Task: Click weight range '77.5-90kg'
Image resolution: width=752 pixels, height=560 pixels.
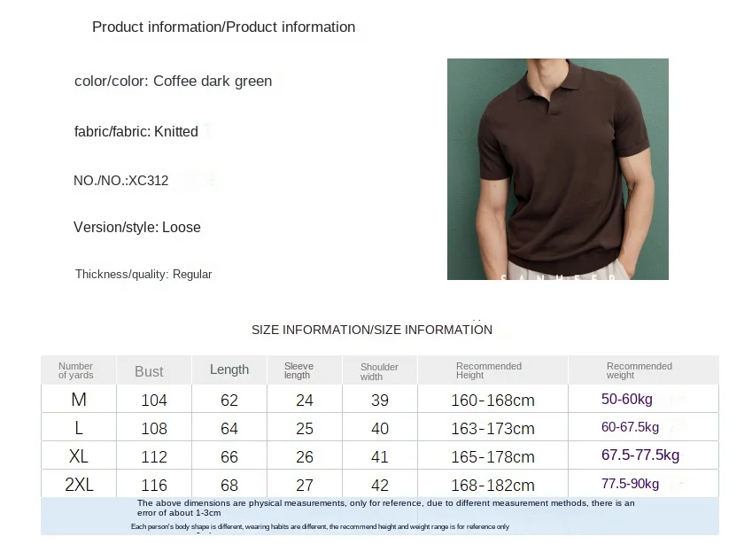Action: (x=630, y=484)
